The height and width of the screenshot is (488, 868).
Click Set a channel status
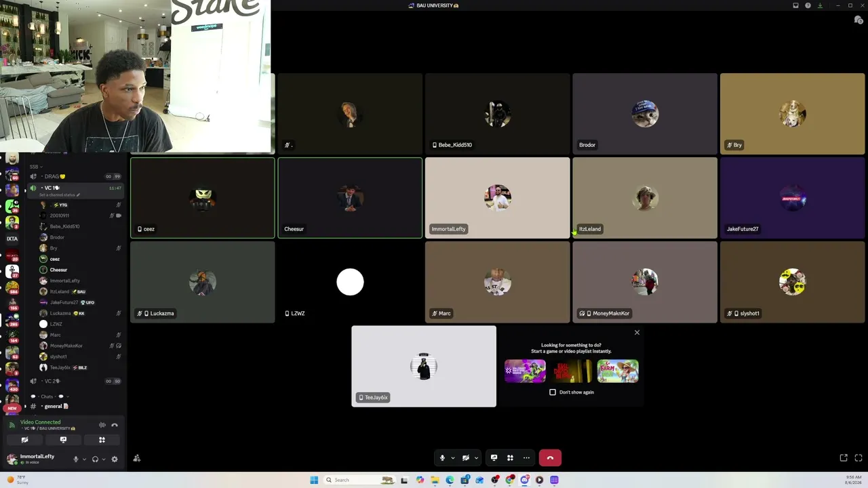[x=60, y=195]
